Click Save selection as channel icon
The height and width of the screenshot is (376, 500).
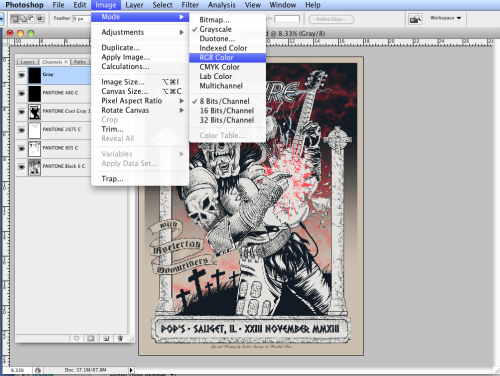(91, 338)
